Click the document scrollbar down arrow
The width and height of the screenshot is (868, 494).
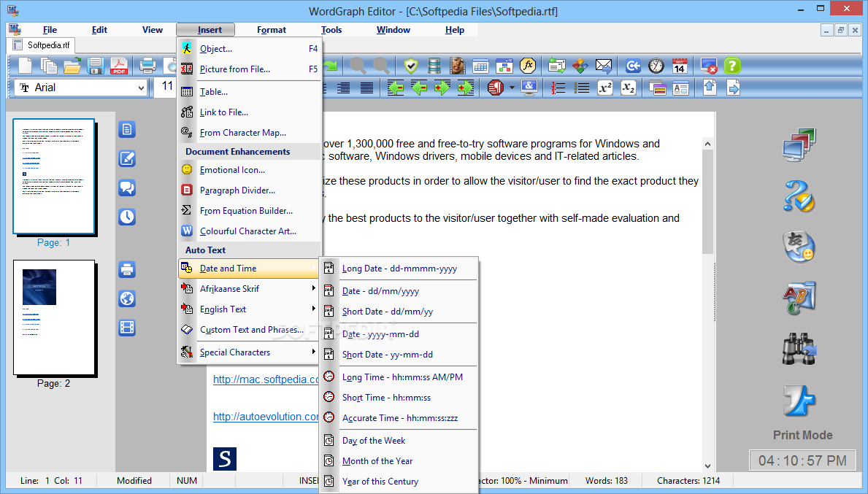pos(708,466)
